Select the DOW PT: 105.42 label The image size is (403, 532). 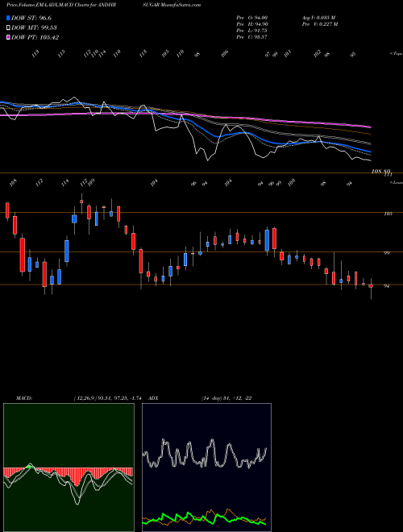tap(35, 37)
